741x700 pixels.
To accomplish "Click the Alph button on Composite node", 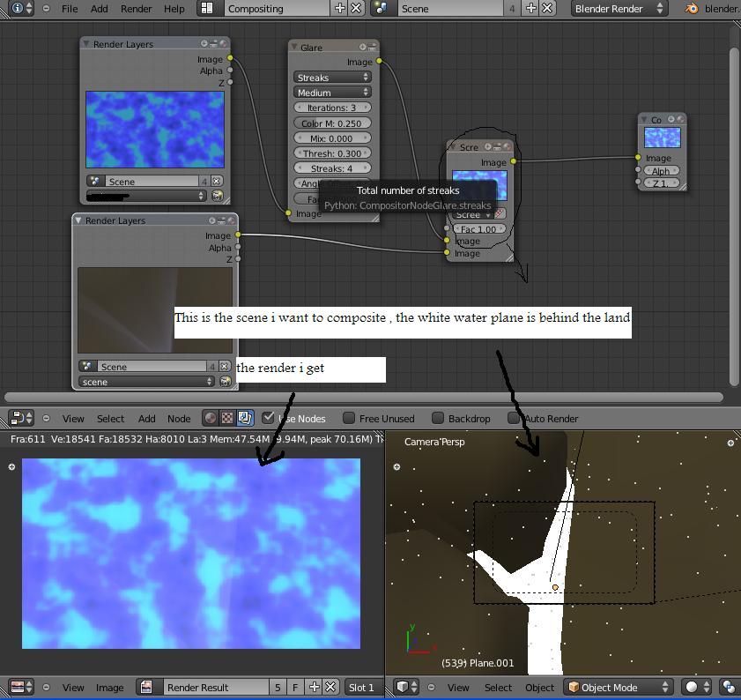I will point(661,171).
